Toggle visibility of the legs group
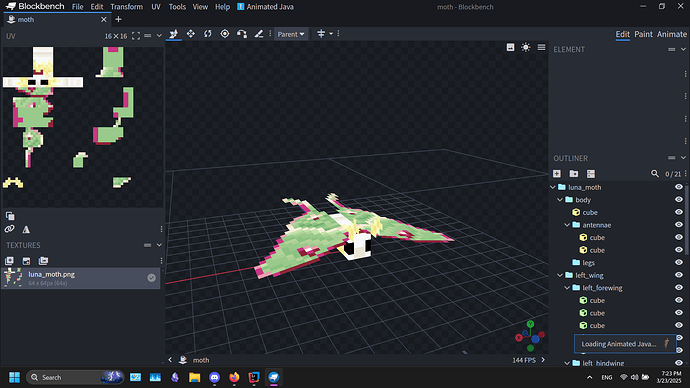 (x=679, y=263)
